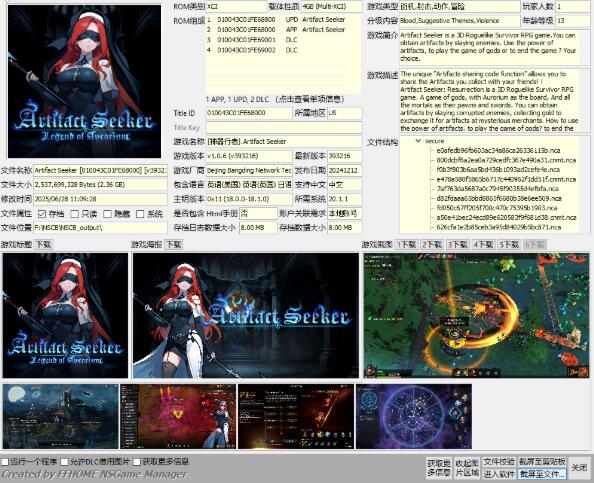The width and height of the screenshot is (594, 483).
Task: Click the Title ID field
Action: coord(249,113)
